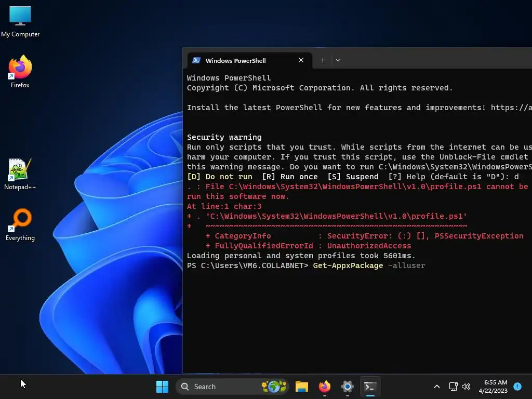Viewport: 532px width, 399px height.
Task: Click the 'Copyright (C) Microsoft Corporation' line
Action: click(x=320, y=88)
